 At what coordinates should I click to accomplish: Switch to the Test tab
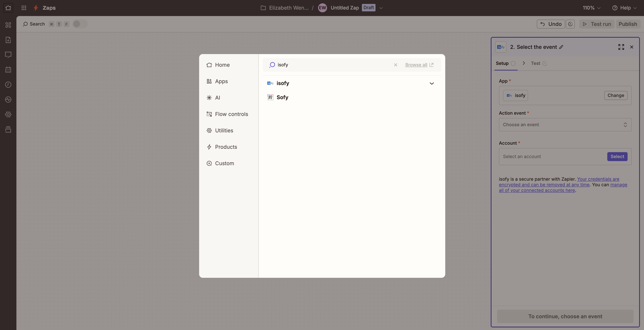click(x=535, y=64)
